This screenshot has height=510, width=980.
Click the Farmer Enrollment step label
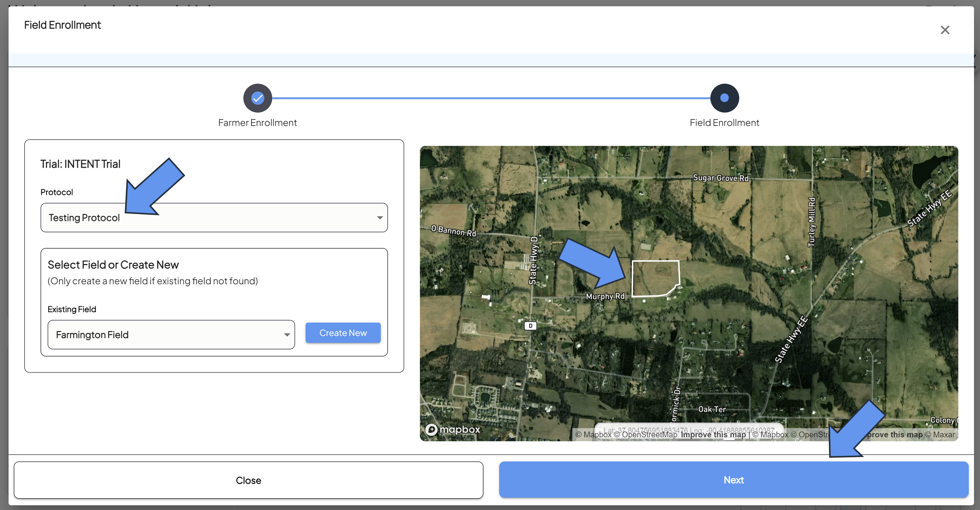click(258, 123)
